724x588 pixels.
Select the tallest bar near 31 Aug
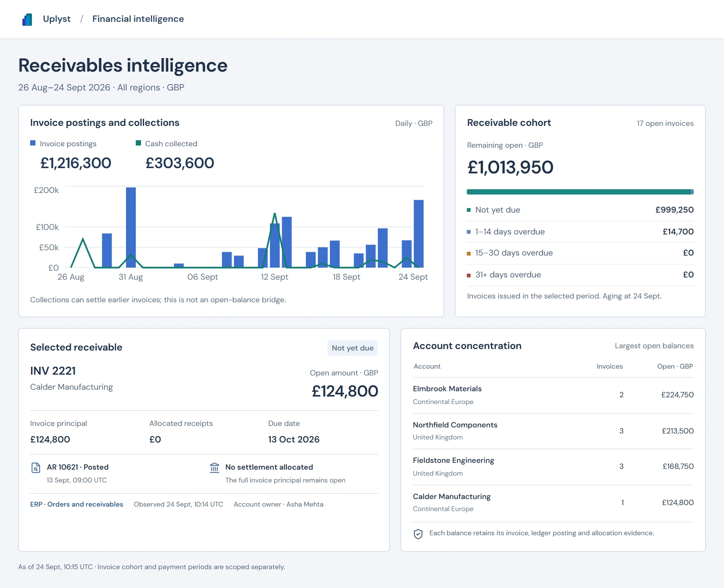131,227
